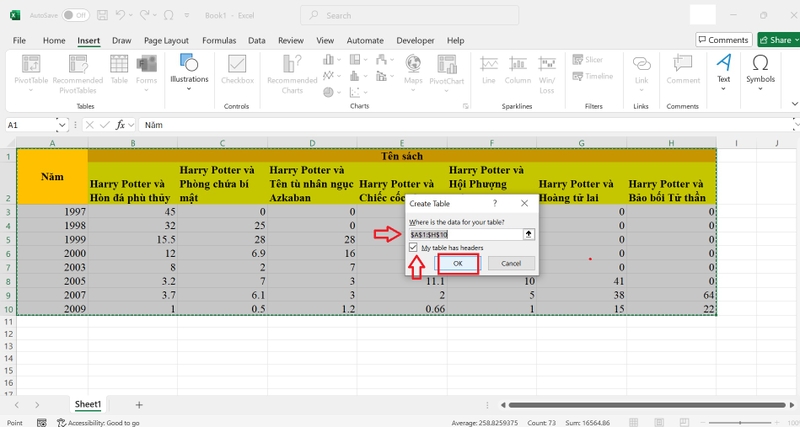Uncheck My table has headers

413,247
